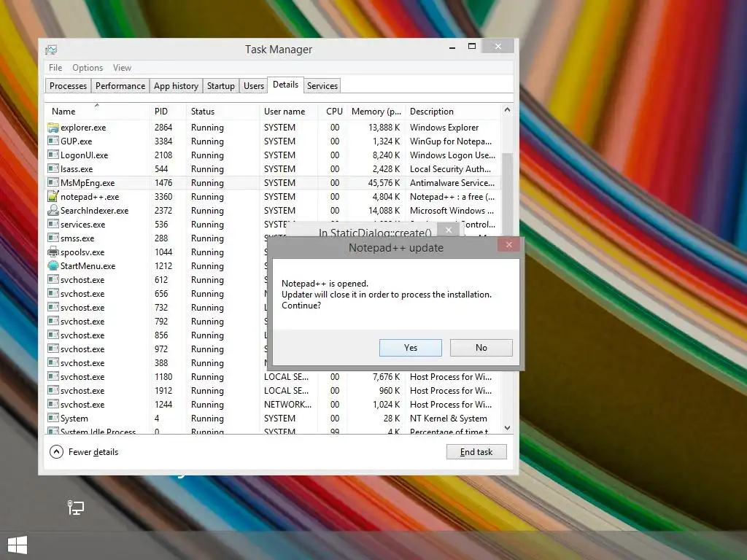Click description 'NT Kernel & System'
The height and width of the screenshot is (560, 747).
pyautogui.click(x=449, y=418)
